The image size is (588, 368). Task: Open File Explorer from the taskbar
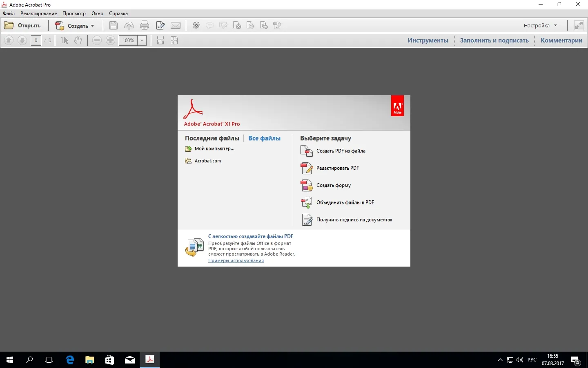click(x=90, y=360)
